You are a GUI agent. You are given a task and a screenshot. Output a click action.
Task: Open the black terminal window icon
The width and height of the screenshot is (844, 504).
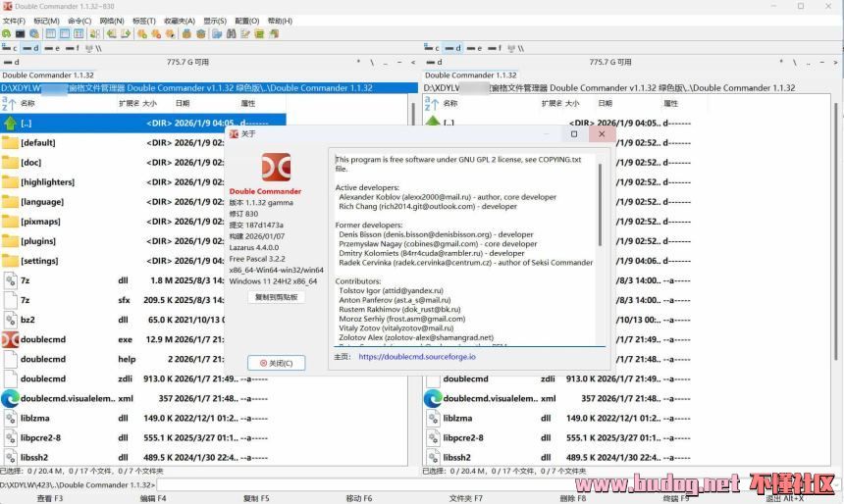point(20,34)
